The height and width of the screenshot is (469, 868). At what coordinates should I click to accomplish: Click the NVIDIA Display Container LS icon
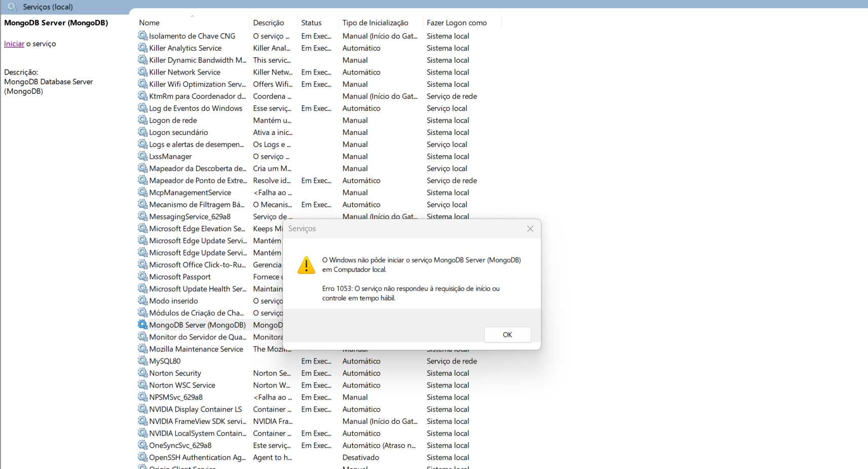point(142,409)
